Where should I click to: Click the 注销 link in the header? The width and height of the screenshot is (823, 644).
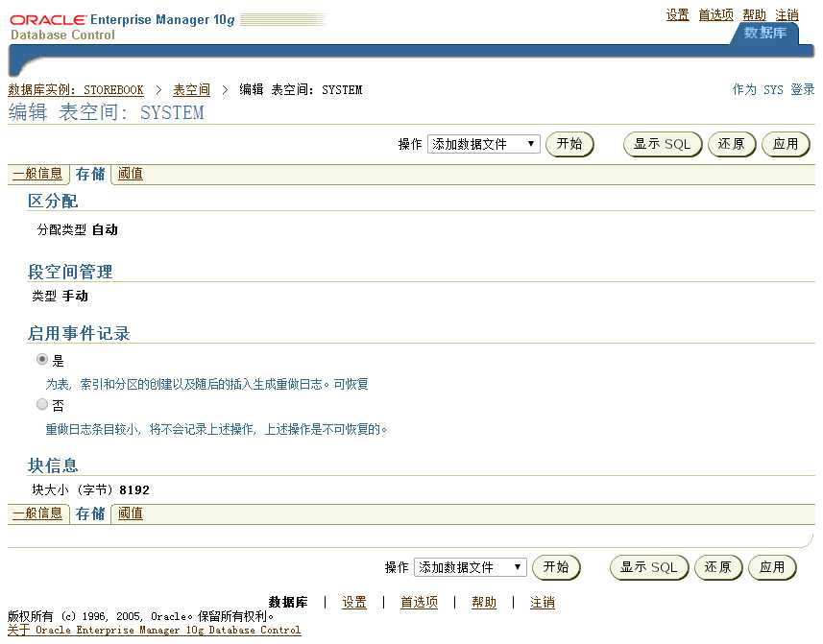pos(787,14)
